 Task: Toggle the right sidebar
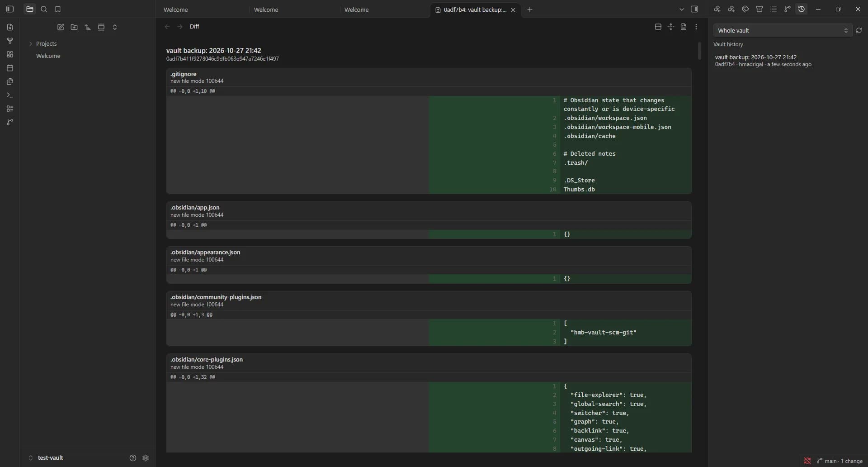[695, 9]
